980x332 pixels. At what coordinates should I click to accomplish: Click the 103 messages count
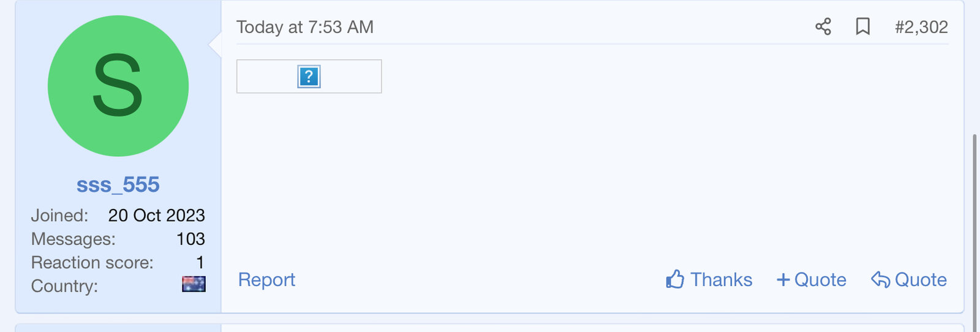click(x=190, y=239)
